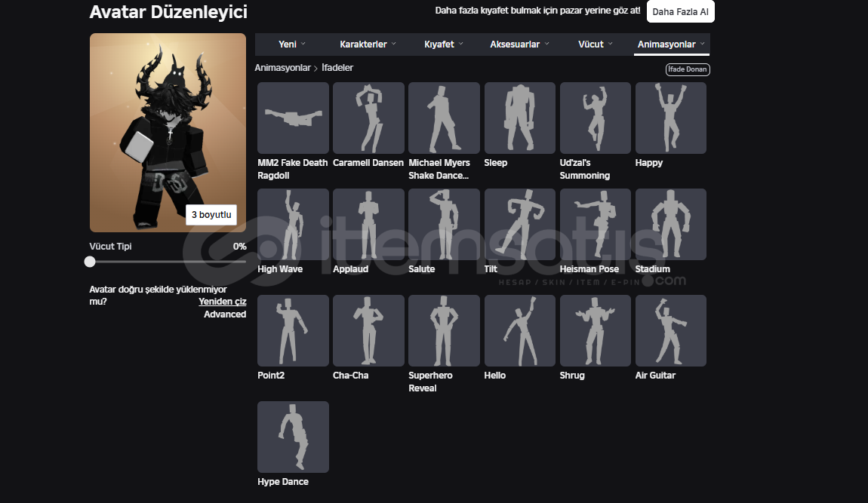The width and height of the screenshot is (868, 503).
Task: Select Ud'zal's Summoning emote
Action: pyautogui.click(x=595, y=118)
